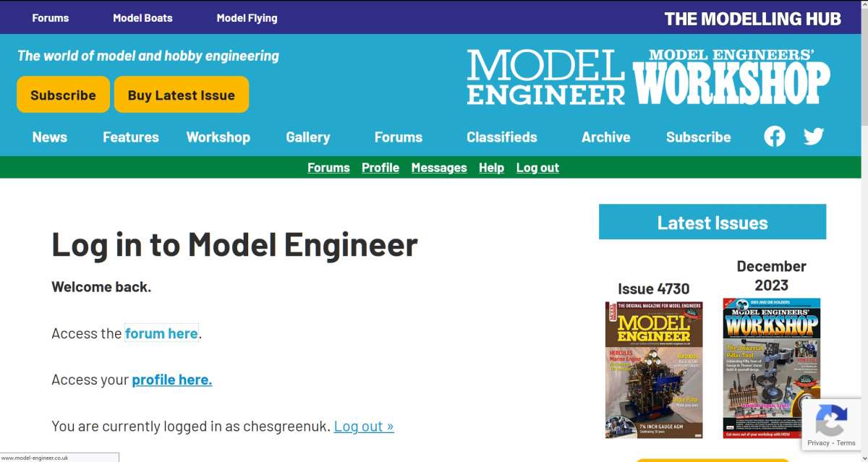Go to Model Boats site
The height and width of the screenshot is (462, 868).
(142, 18)
